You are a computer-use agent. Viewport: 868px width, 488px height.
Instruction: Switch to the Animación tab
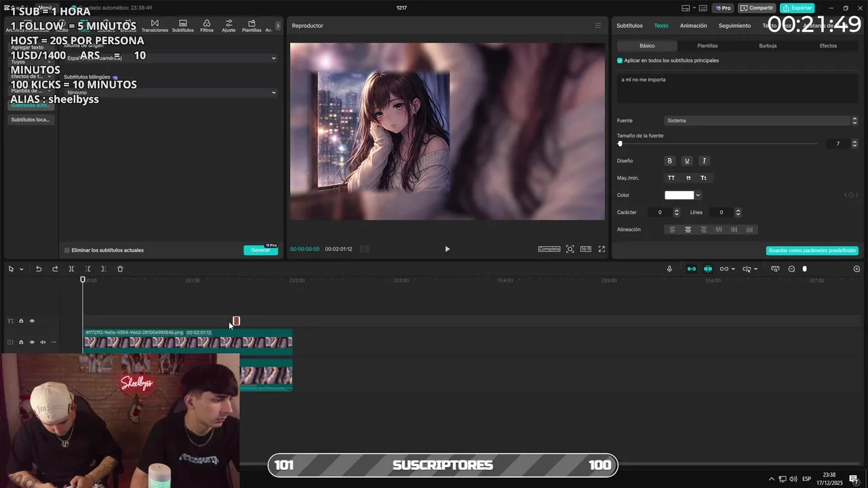coord(693,26)
